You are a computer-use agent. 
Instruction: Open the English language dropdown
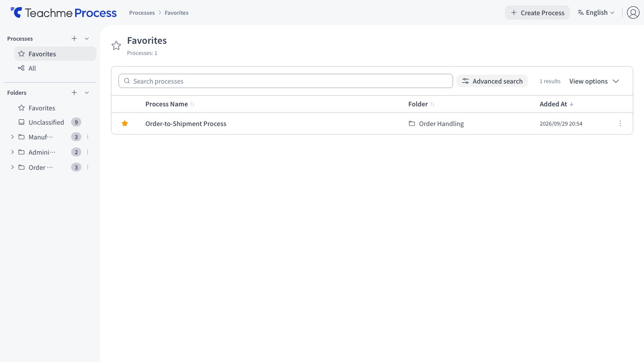click(x=596, y=13)
